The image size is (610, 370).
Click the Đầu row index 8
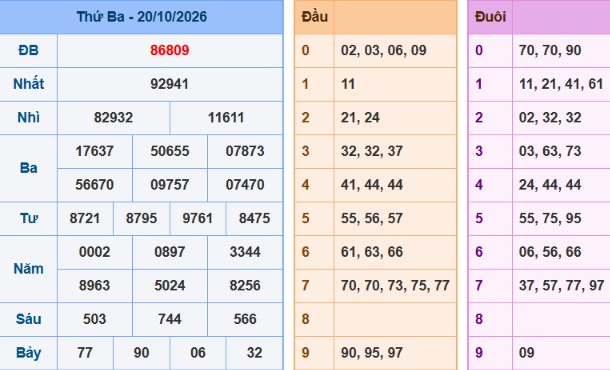click(305, 319)
